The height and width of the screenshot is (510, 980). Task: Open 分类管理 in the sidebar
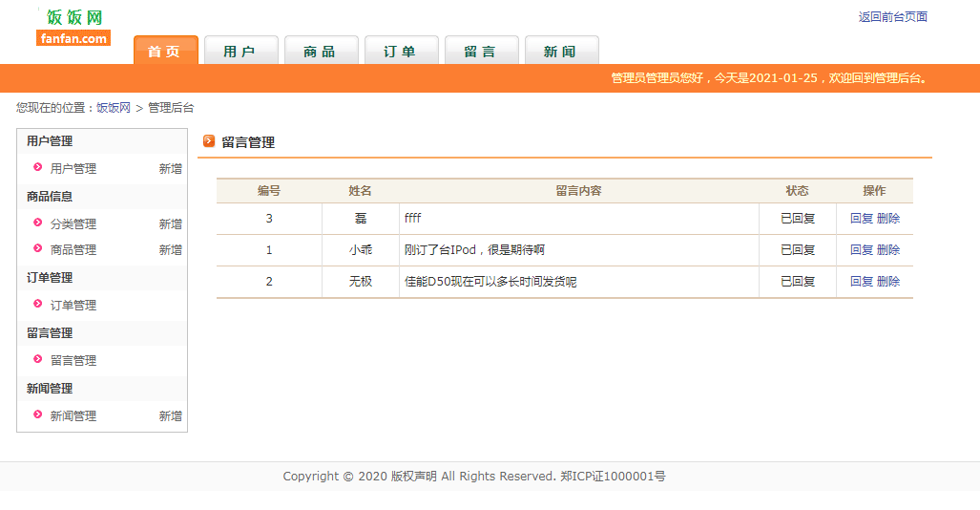[x=73, y=224]
